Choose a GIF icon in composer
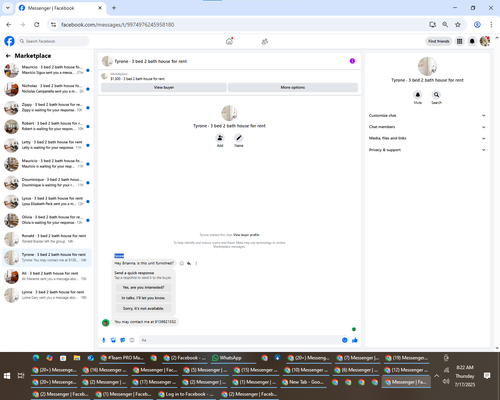This screenshot has width=500, height=400. click(132, 340)
